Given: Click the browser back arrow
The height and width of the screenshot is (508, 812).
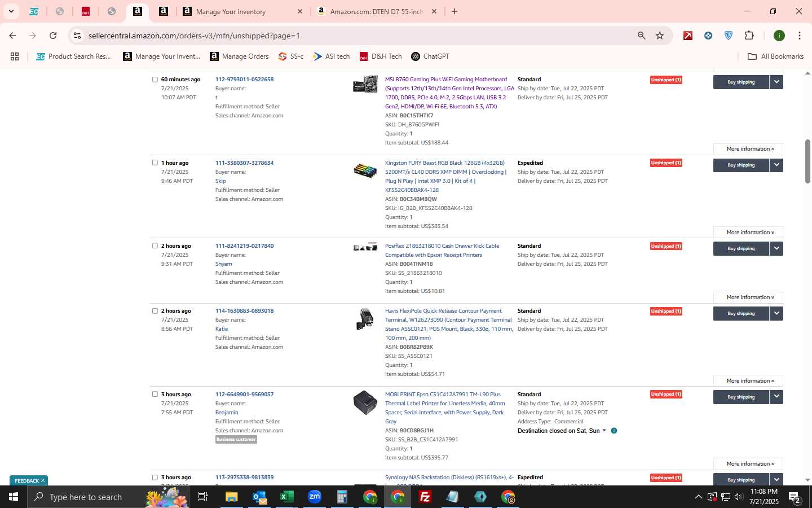Looking at the screenshot, I should click(x=12, y=36).
